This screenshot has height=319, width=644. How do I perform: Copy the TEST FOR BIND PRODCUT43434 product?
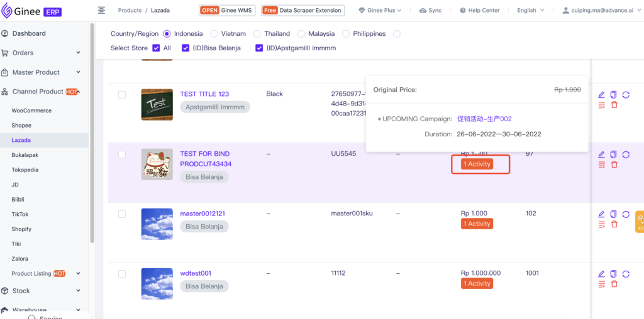point(614,154)
